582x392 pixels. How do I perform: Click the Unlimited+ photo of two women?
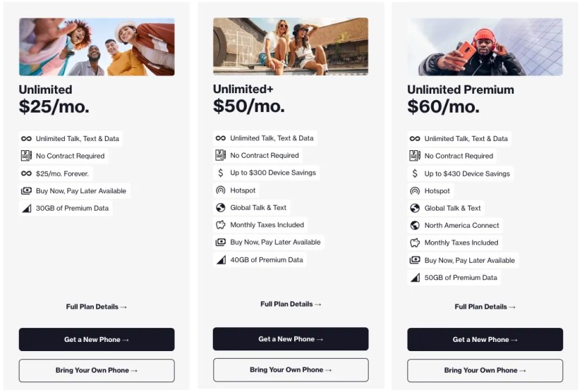[291, 47]
